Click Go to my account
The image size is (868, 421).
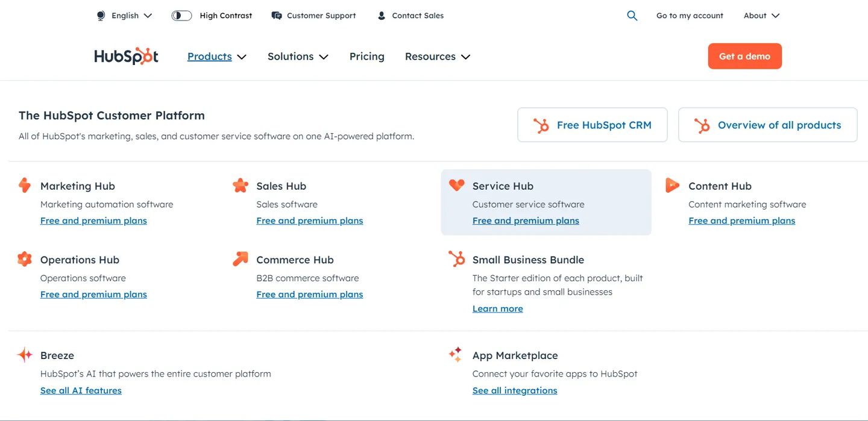690,16
